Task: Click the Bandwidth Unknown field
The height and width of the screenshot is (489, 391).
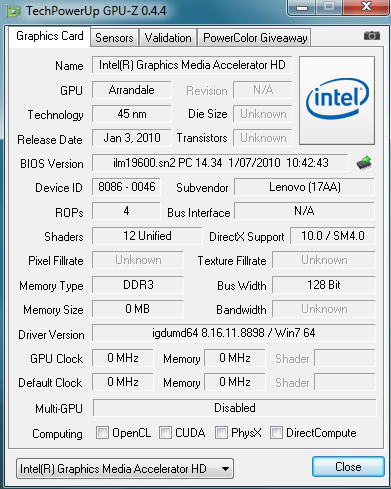Action: (324, 309)
